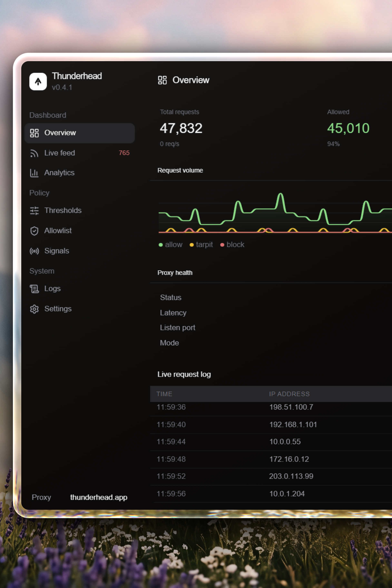Open the Allowlist page
Image resolution: width=392 pixels, height=588 pixels.
tap(79, 231)
